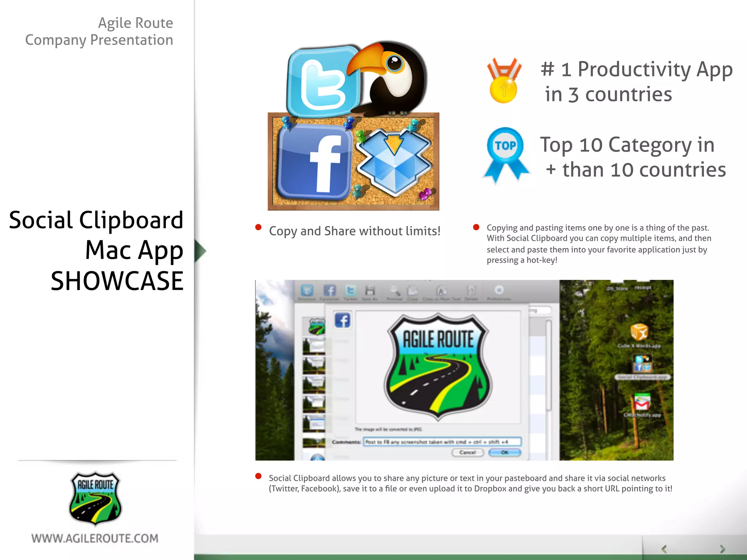Viewport: 747px width, 560px height.
Task: Select the first clipboard thumbnail with the logo
Action: tap(316, 327)
